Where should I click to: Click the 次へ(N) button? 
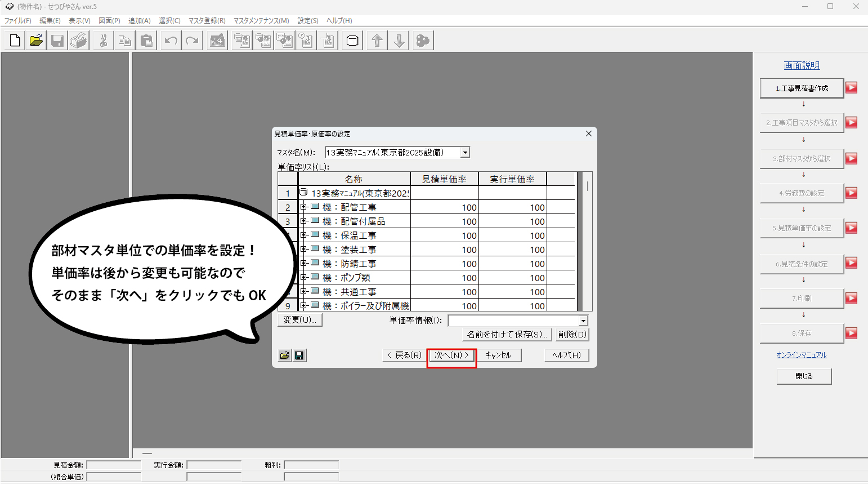click(451, 355)
